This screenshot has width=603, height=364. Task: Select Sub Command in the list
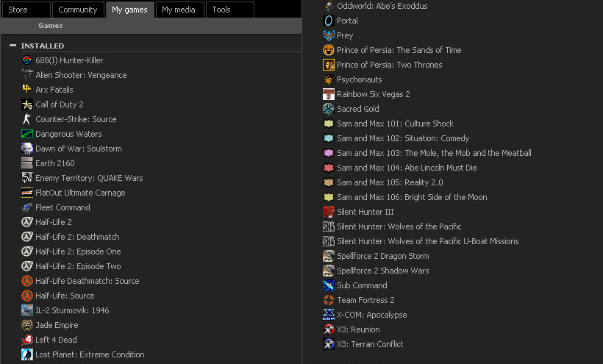click(362, 285)
